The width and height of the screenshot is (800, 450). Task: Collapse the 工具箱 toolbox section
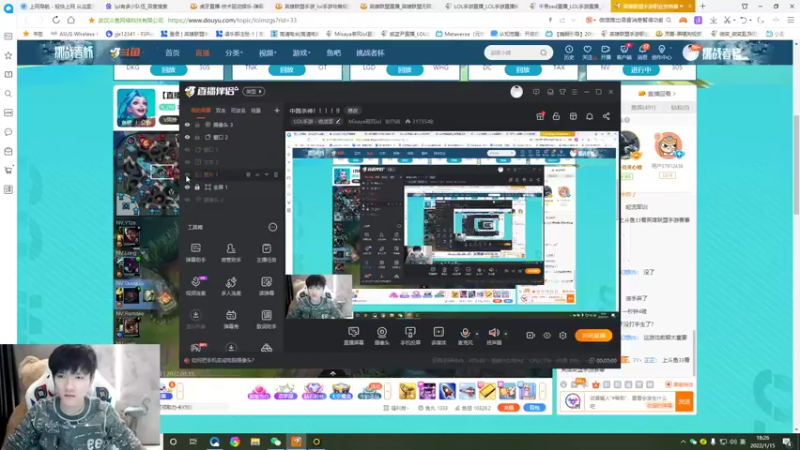pos(272,227)
